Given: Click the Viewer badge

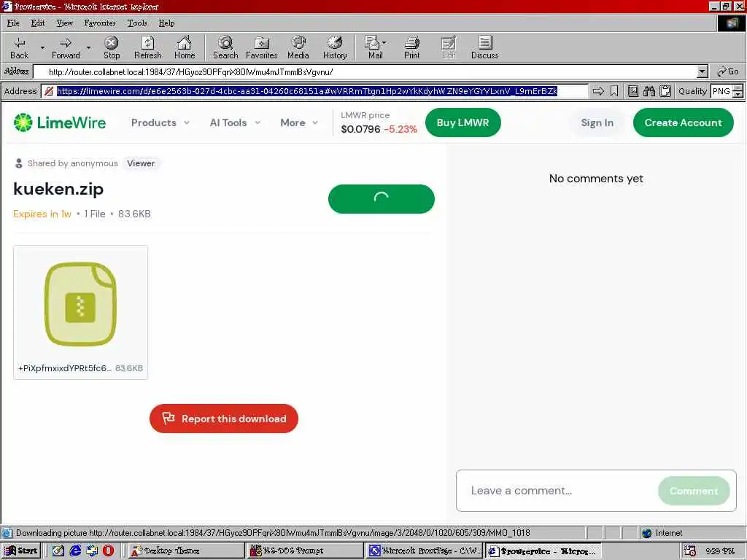Looking at the screenshot, I should (x=141, y=163).
